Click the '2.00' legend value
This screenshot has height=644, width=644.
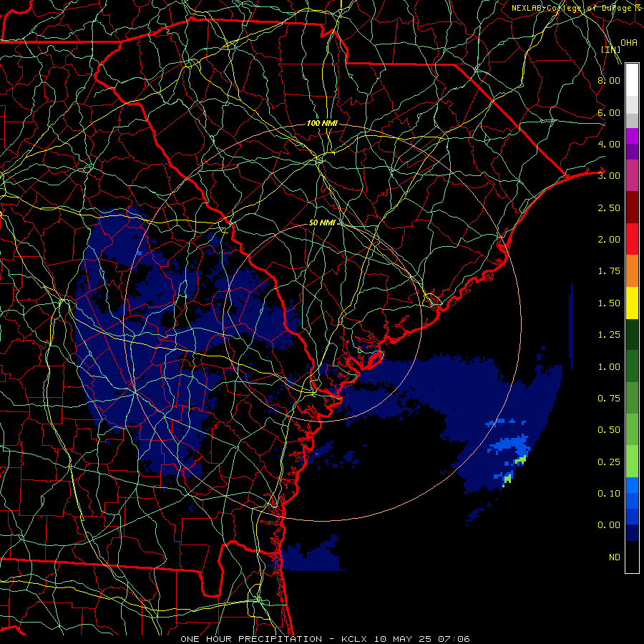click(609, 240)
